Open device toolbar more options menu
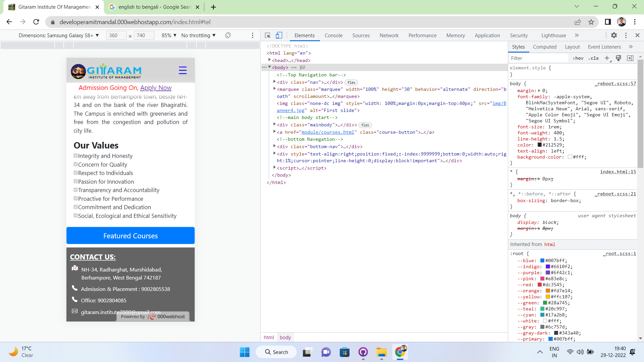The image size is (644, 362). (253, 36)
